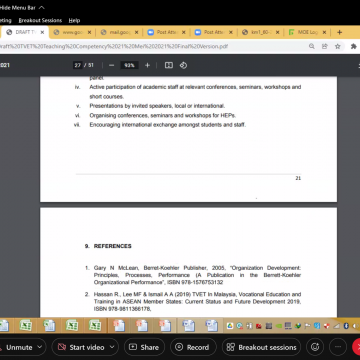Expand audio options arrow beside Unmute
This screenshot has height=360, width=360.
(x=40, y=347)
